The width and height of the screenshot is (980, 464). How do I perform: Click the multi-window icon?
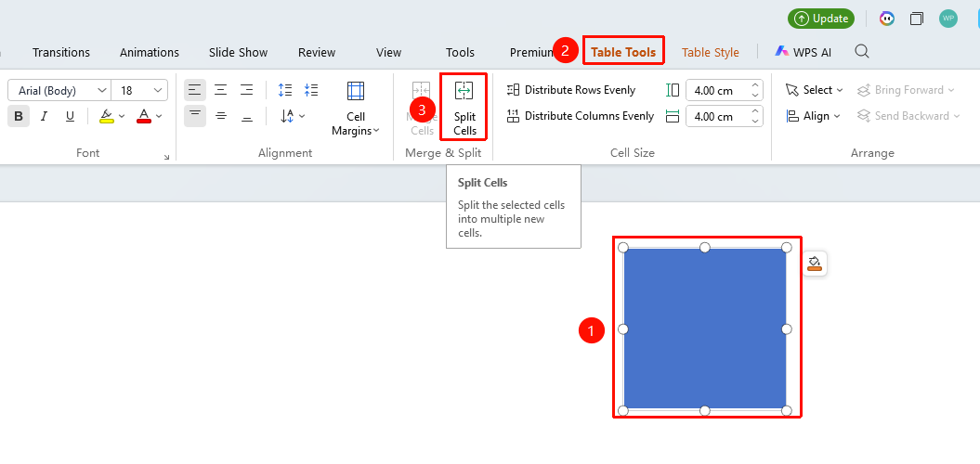(917, 19)
